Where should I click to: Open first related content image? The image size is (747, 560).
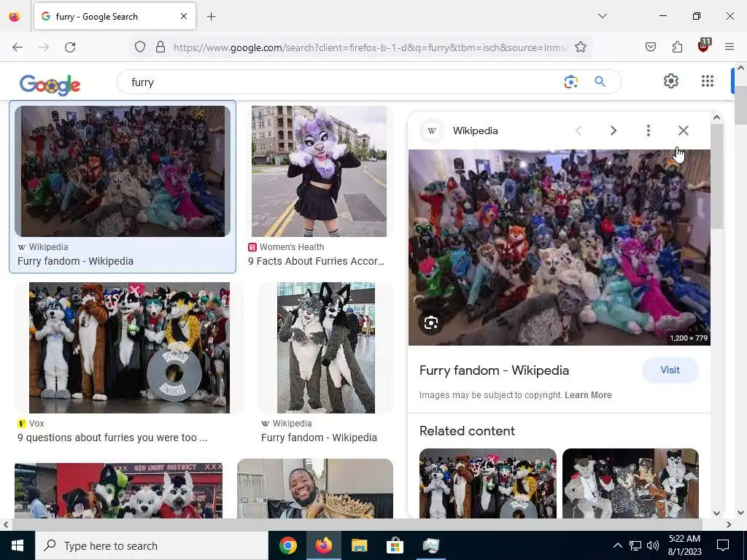(488, 483)
